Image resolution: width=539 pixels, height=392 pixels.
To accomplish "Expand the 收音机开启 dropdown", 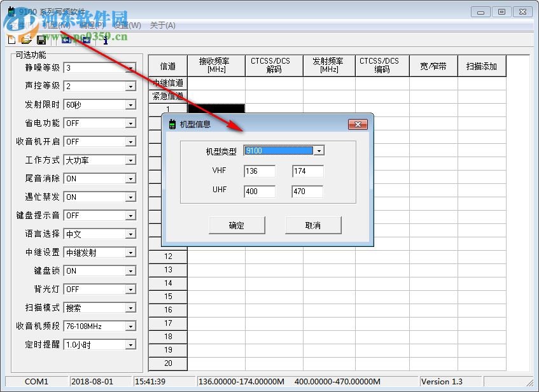I will tap(130, 142).
